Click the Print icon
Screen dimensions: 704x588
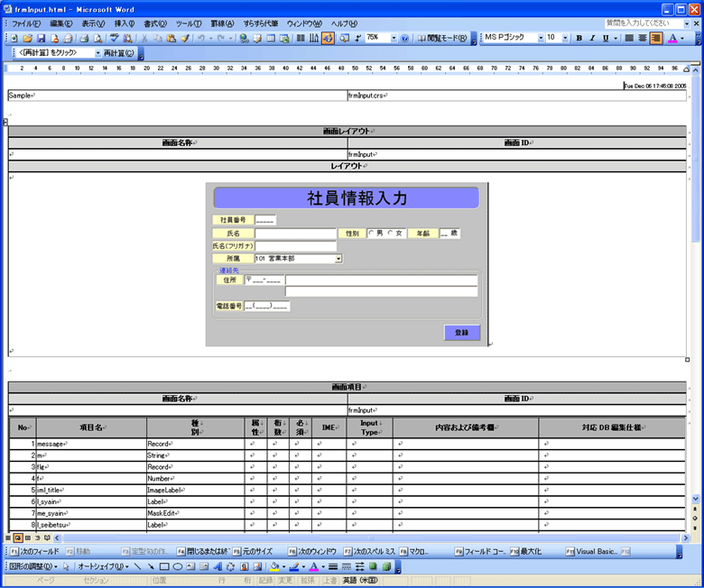tap(84, 39)
